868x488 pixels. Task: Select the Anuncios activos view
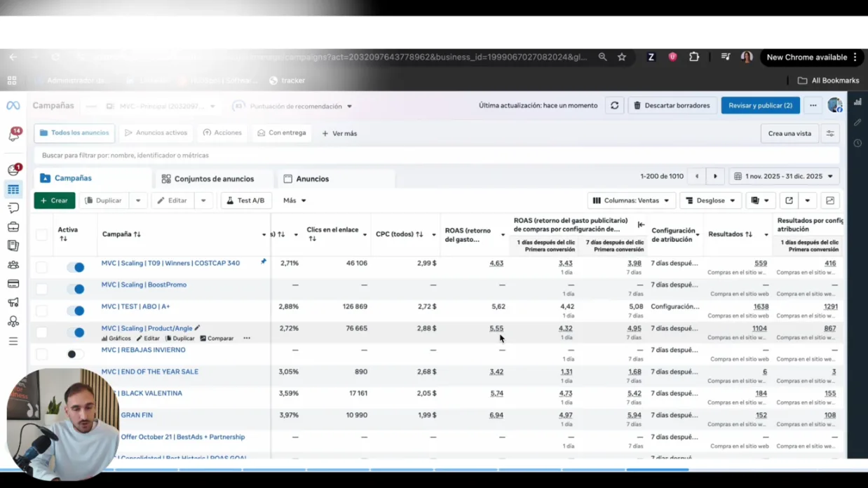(x=156, y=133)
